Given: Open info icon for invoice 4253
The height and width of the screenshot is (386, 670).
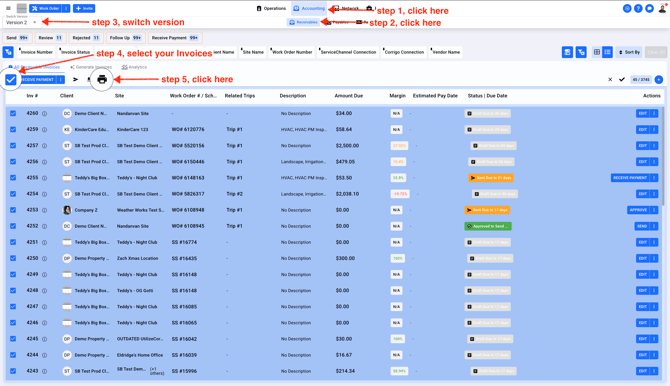Looking at the screenshot, I should 44,210.
